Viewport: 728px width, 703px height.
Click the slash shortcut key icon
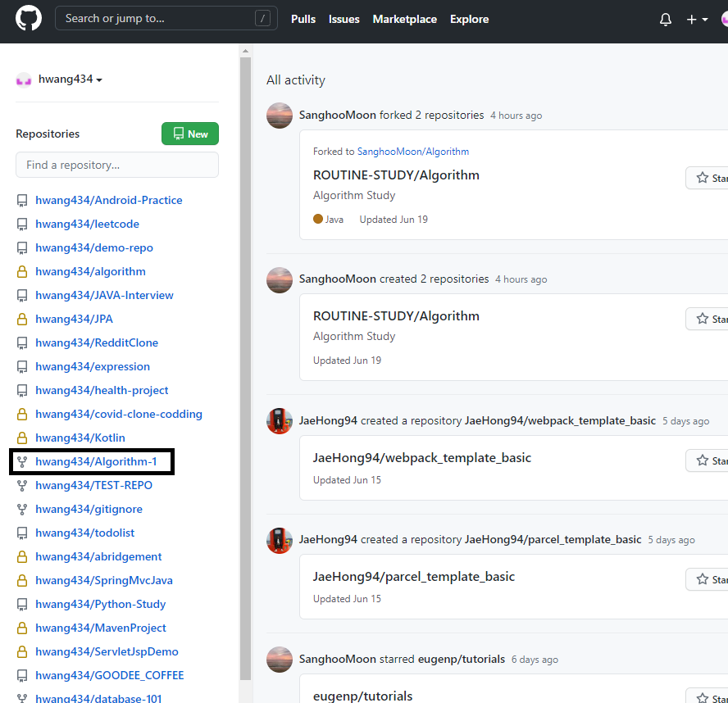click(262, 19)
